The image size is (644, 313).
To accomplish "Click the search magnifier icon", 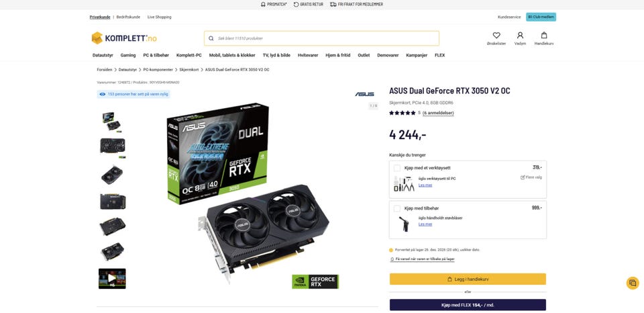I will [211, 38].
